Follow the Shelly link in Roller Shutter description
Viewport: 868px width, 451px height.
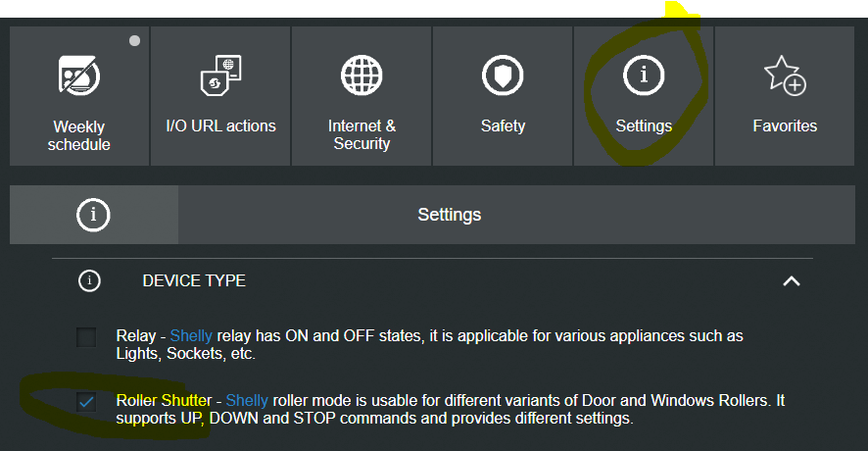point(247,401)
